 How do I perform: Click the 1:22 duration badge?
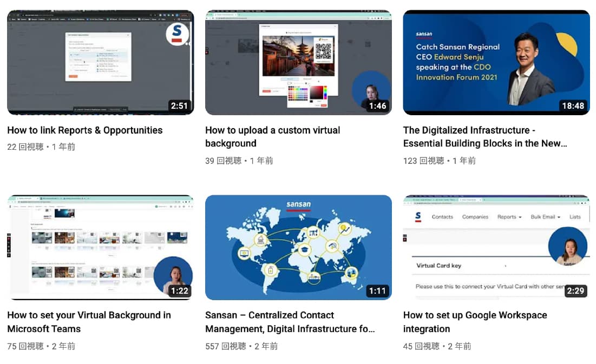point(179,290)
